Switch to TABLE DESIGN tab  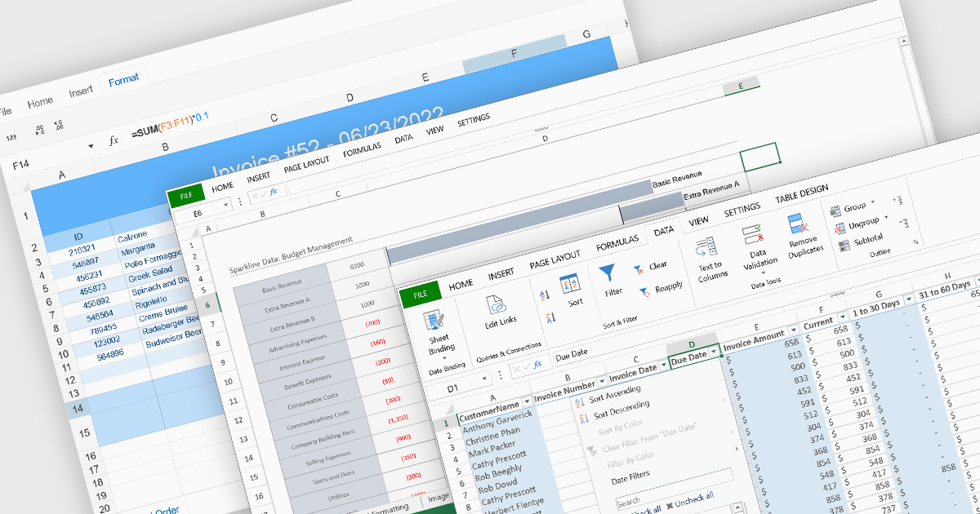[801, 194]
